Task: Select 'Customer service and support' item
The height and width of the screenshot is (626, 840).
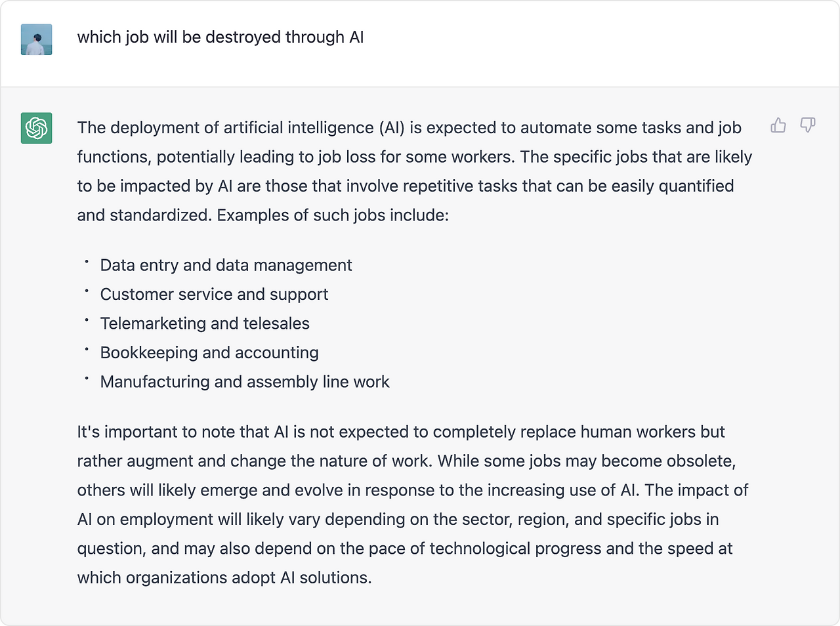Action: (214, 295)
